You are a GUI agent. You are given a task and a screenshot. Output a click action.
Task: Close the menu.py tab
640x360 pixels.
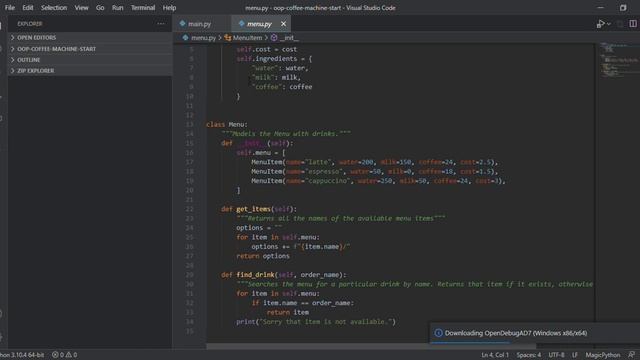pyautogui.click(x=283, y=24)
